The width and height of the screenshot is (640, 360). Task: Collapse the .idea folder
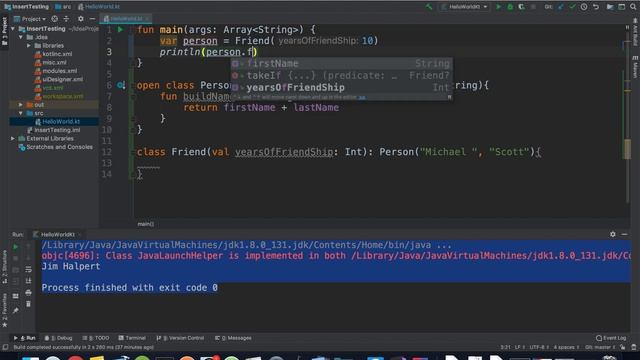21,37
